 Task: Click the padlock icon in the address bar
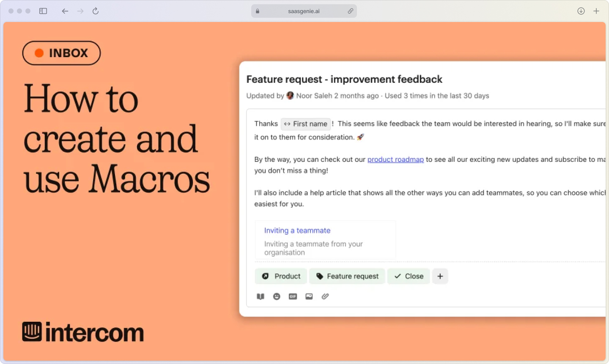(257, 11)
